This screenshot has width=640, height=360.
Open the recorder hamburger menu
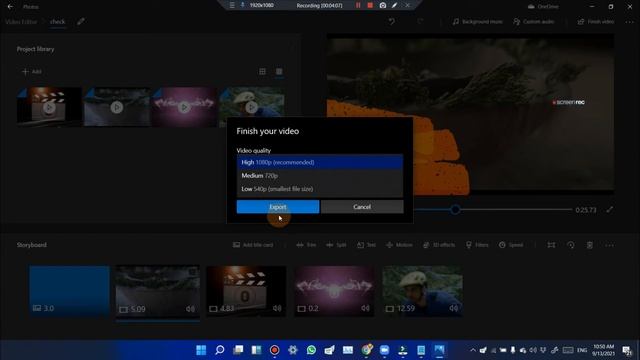(x=232, y=5)
